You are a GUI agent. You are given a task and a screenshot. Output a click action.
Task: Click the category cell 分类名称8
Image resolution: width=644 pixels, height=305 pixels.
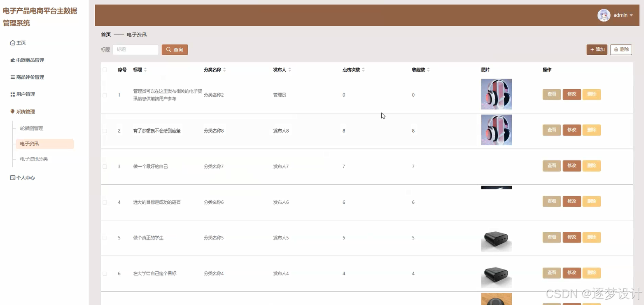[214, 131]
